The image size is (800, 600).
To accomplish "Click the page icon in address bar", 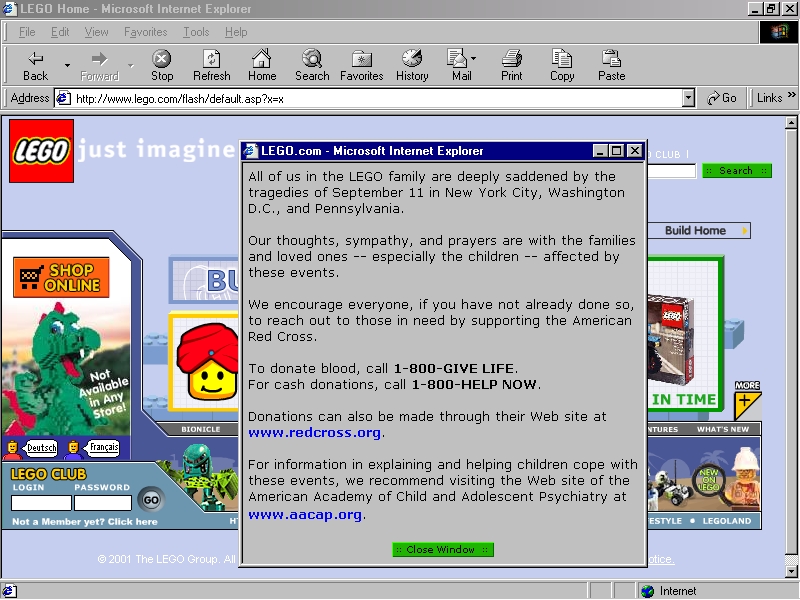I will 63,98.
